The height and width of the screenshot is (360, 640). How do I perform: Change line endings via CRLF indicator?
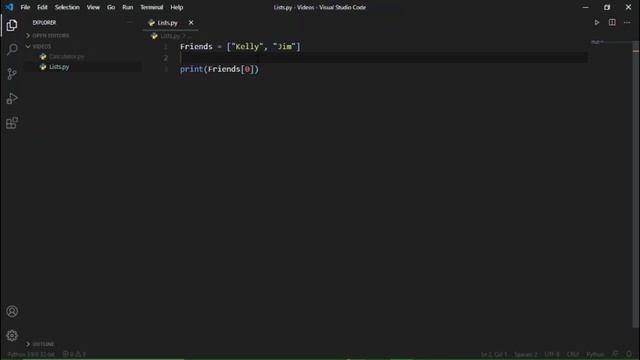pyautogui.click(x=573, y=354)
